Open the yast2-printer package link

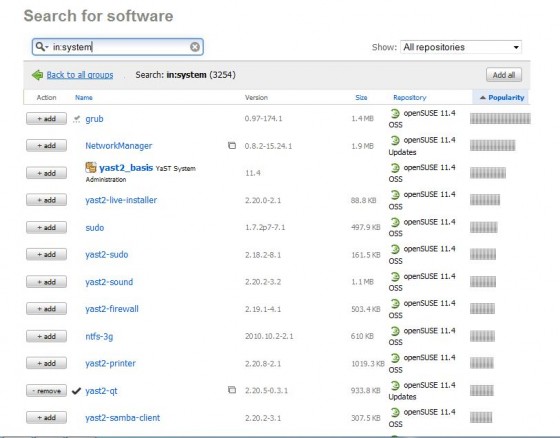[x=110, y=363]
